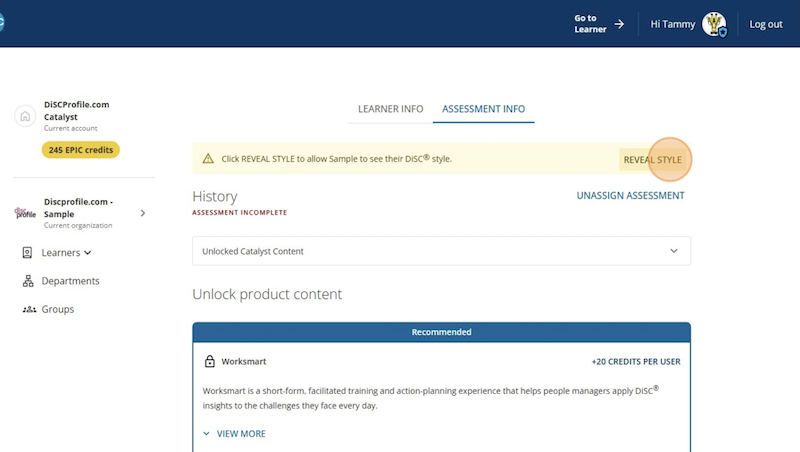The width and height of the screenshot is (800, 452).
Task: Click the Tammy giraffe avatar icon
Action: 714,24
